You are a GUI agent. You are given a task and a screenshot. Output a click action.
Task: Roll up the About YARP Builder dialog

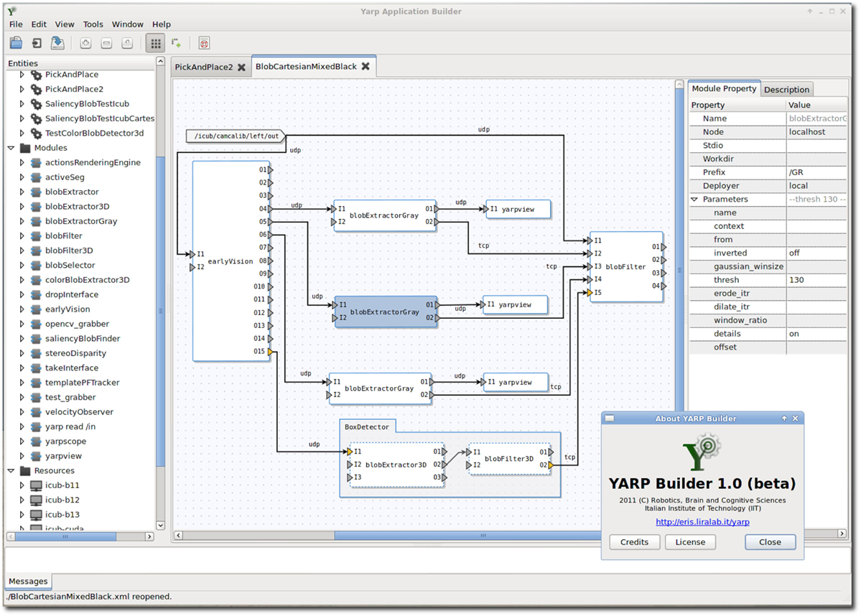coord(784,419)
